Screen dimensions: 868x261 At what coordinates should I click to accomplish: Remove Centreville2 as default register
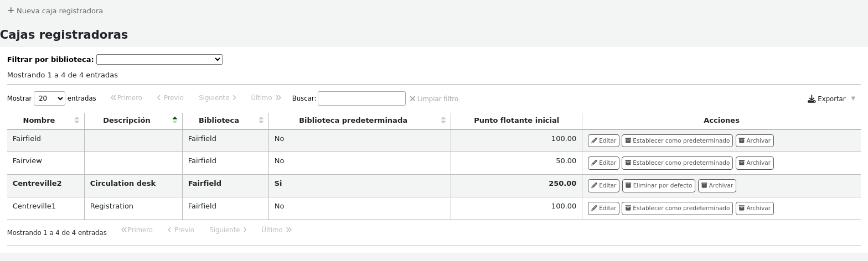coord(658,186)
